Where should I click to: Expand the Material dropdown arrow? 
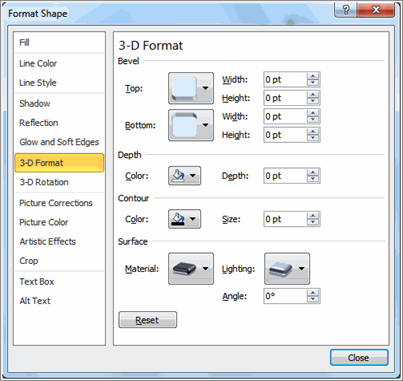click(x=206, y=269)
